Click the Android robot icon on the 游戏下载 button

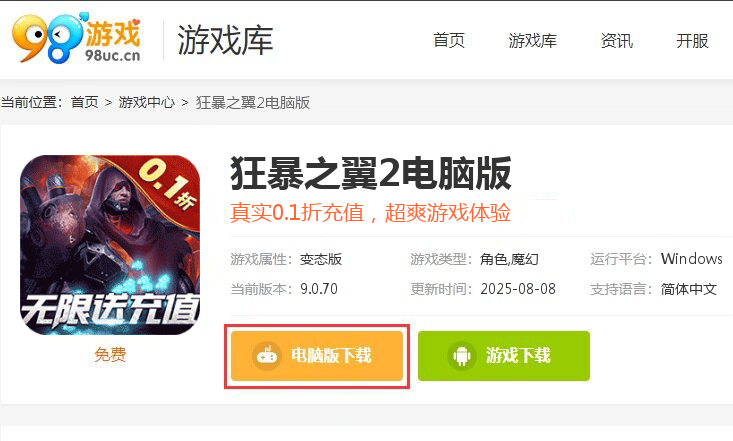pos(462,356)
